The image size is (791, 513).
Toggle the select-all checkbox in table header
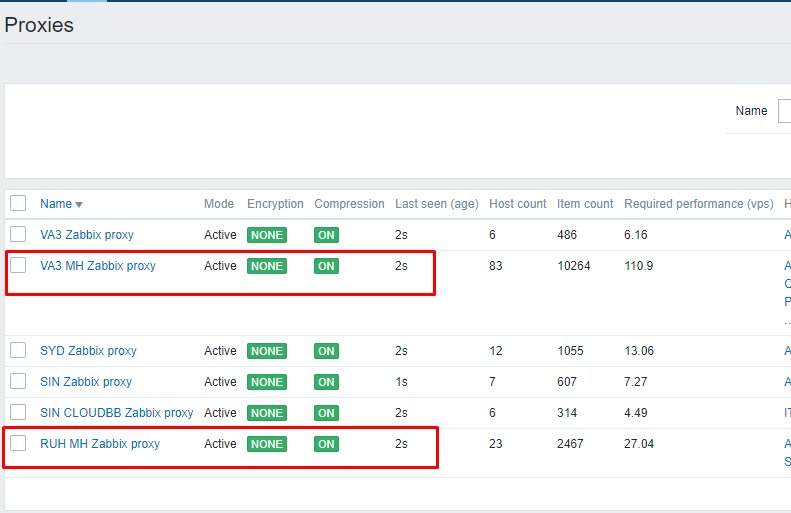[18, 204]
